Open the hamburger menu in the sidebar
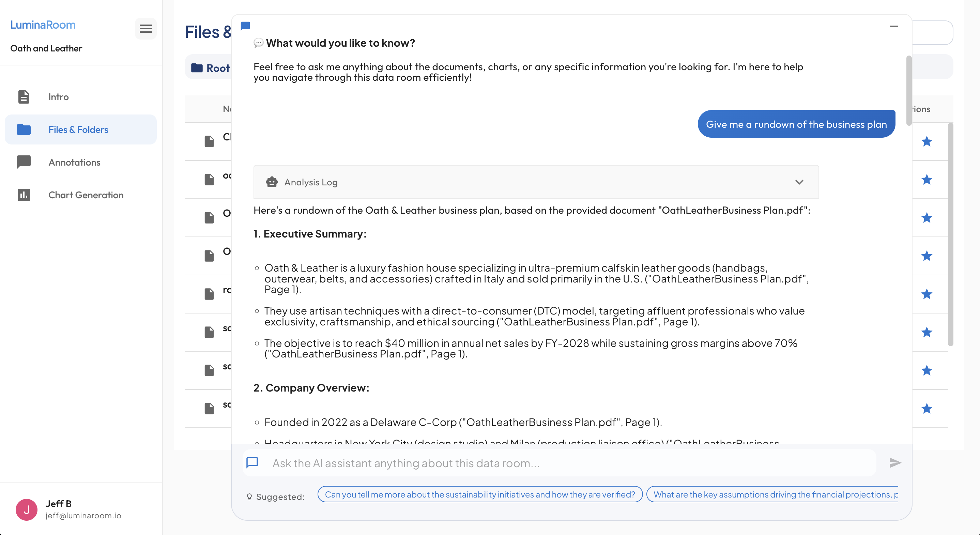The image size is (980, 535). point(146,29)
